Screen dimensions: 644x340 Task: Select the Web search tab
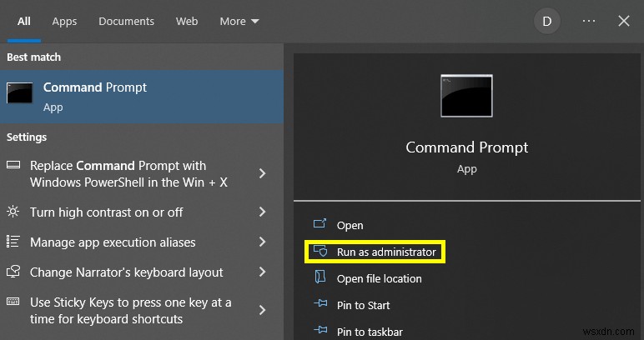point(187,21)
